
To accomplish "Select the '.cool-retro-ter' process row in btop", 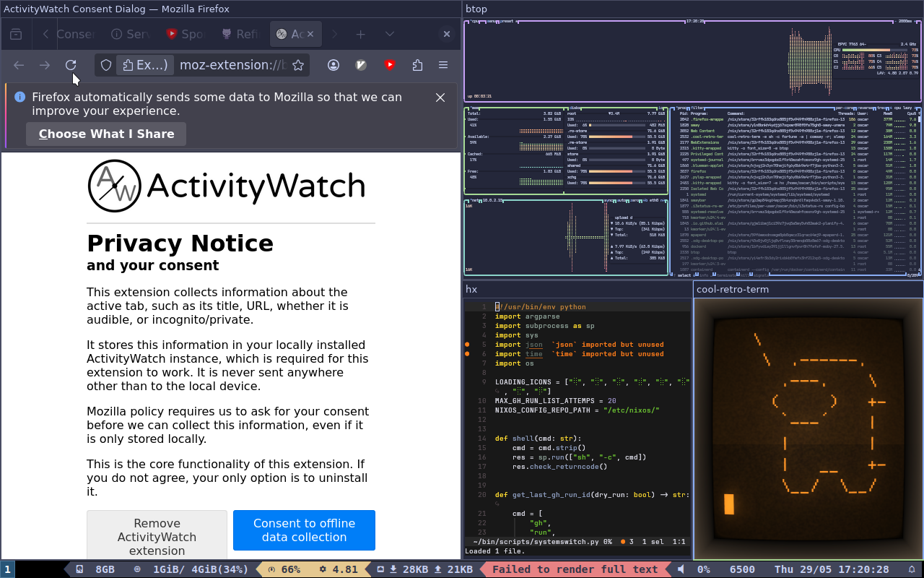I will click(x=798, y=137).
